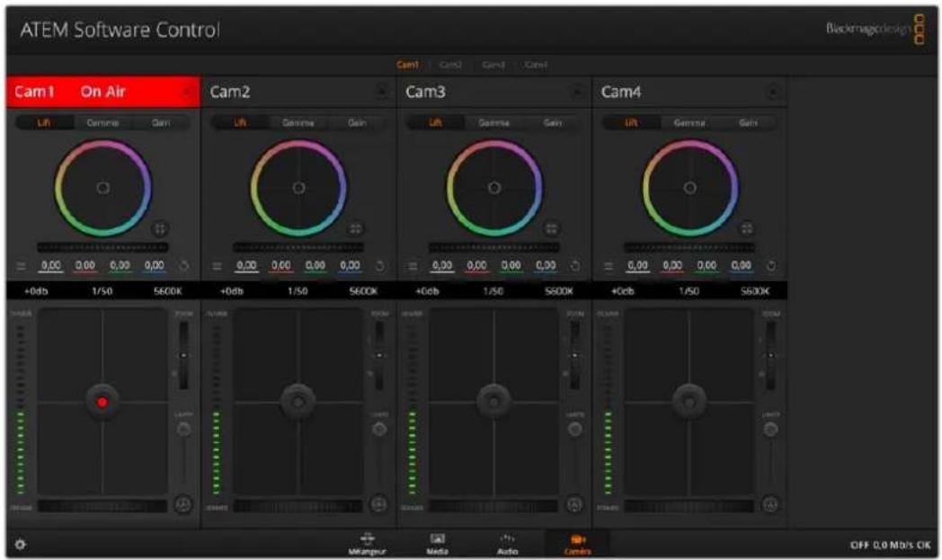942x560 pixels.
Task: Click Cam3 color wheel center point
Action: click(493, 188)
